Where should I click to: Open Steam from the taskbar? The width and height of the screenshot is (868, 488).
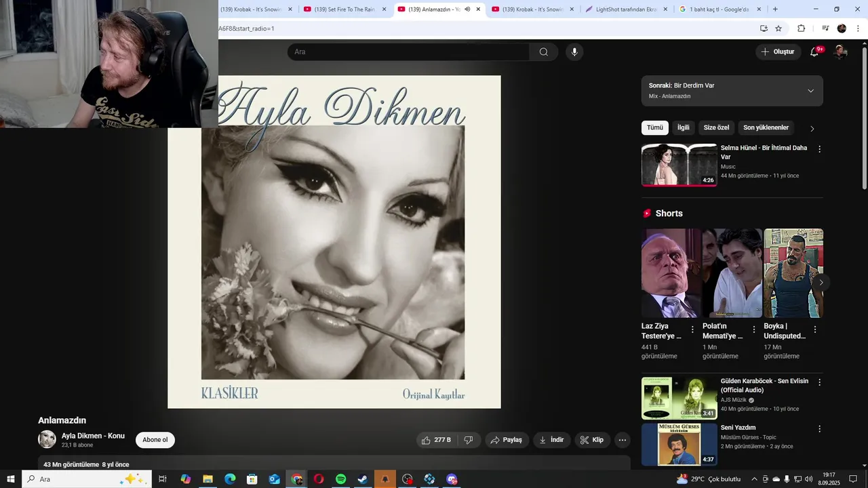(x=363, y=479)
